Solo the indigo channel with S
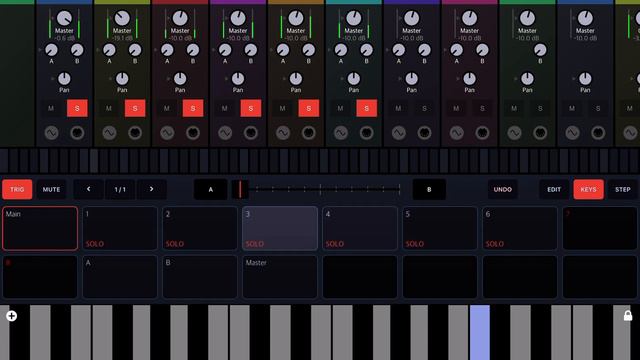640x360 pixels. tap(424, 108)
